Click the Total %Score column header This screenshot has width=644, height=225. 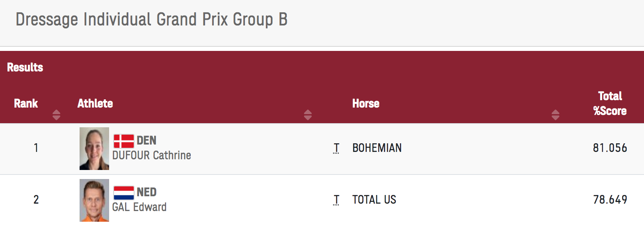(610, 103)
